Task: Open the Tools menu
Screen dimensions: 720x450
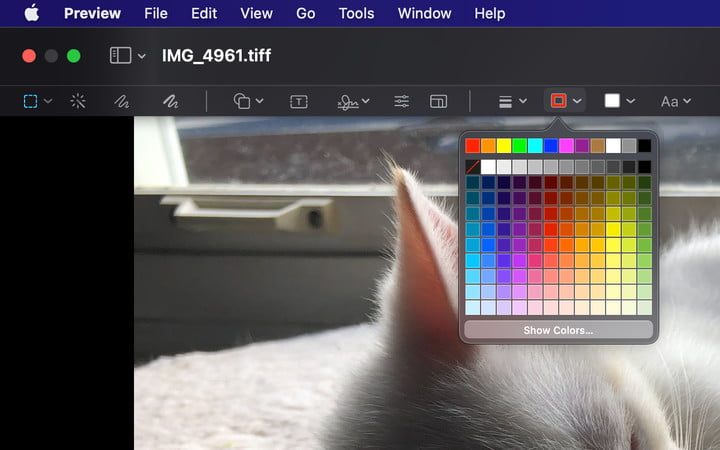Action: pyautogui.click(x=356, y=13)
